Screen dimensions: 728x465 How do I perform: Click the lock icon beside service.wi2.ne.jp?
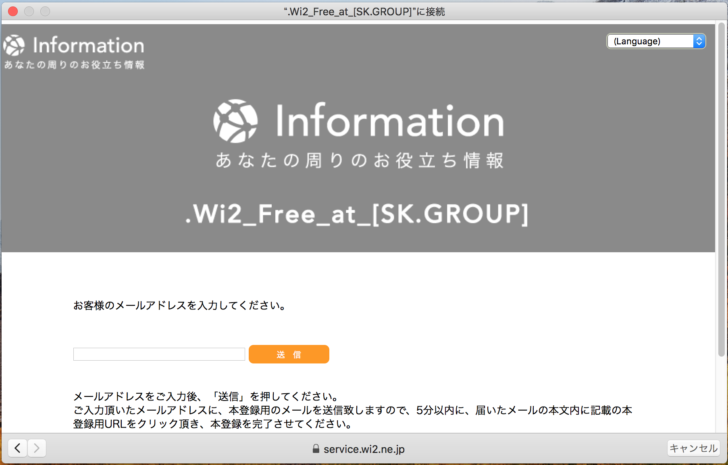click(316, 449)
